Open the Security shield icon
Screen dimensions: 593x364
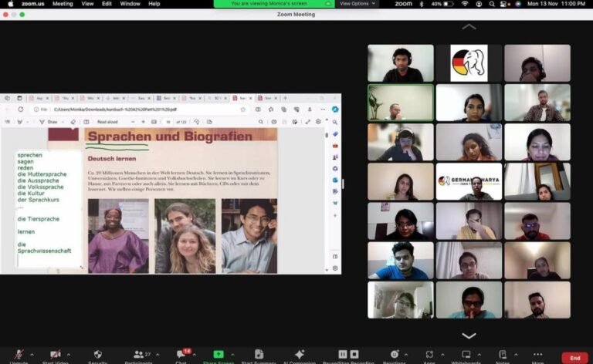pyautogui.click(x=98, y=354)
